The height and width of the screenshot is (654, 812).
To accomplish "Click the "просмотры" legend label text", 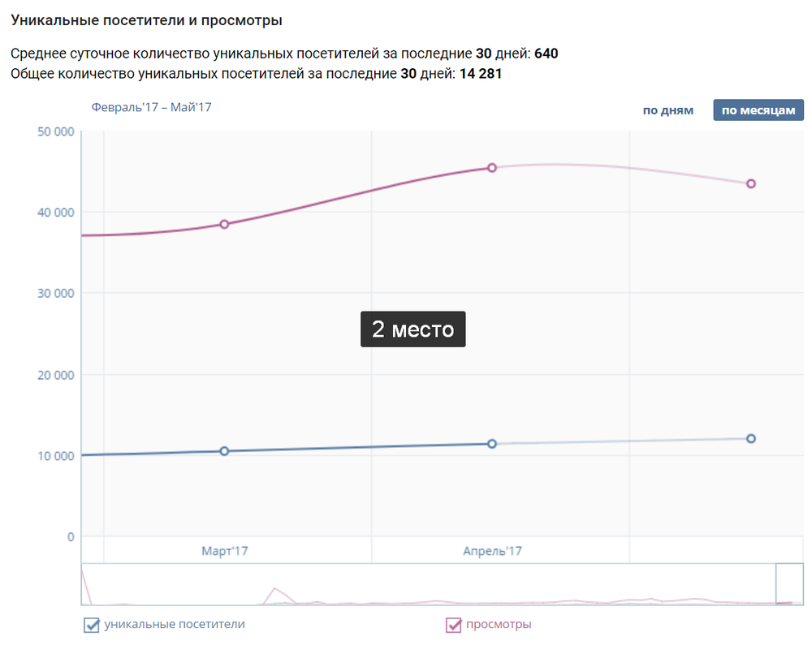I will point(499,625).
